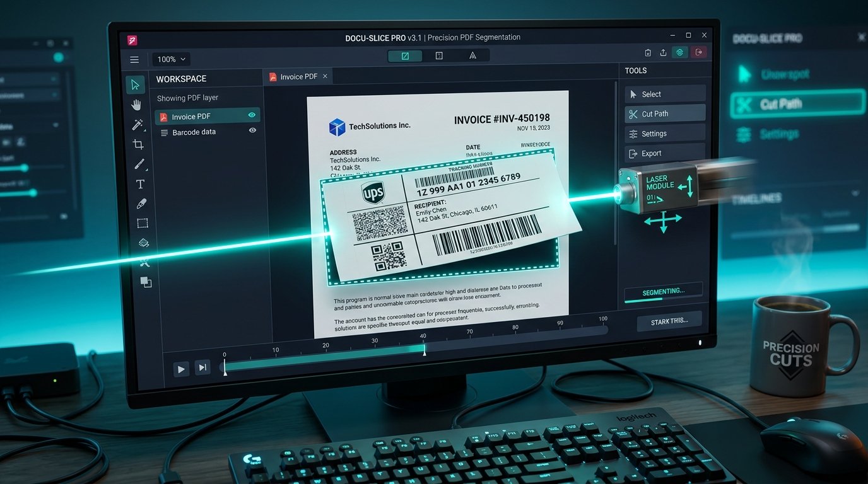Click the WORKSPACE panel header

tap(181, 79)
